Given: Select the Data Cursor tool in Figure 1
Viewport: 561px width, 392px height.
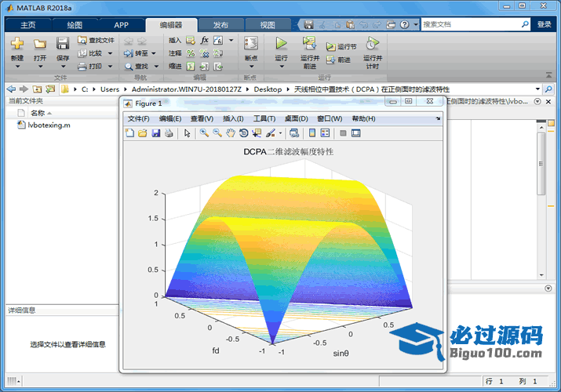Looking at the screenshot, I should pyautogui.click(x=257, y=133).
